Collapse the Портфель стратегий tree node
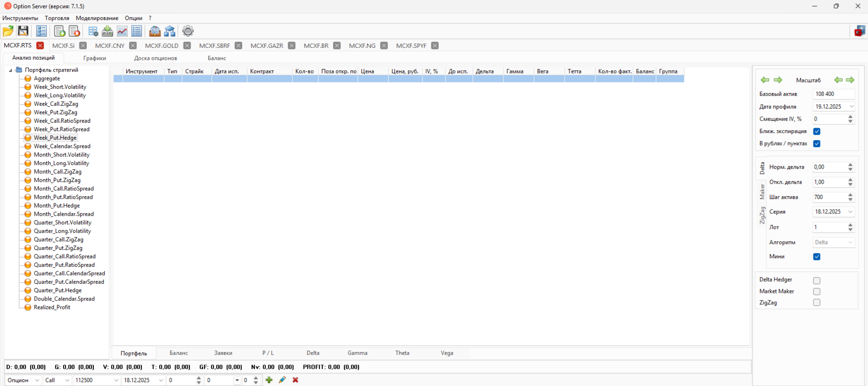This screenshot has height=386, width=868. (11, 70)
